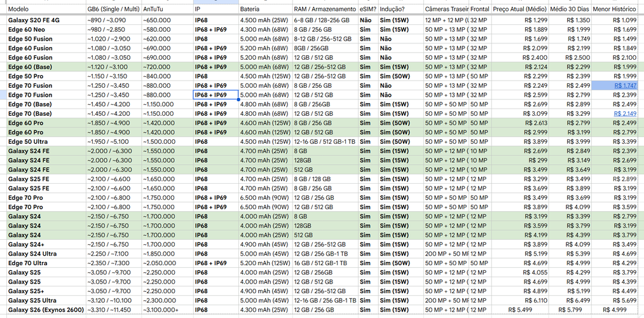This screenshot has width=644, height=318.
Task: Select the R$ 2.100 lowest price cell
Action: pos(615,57)
